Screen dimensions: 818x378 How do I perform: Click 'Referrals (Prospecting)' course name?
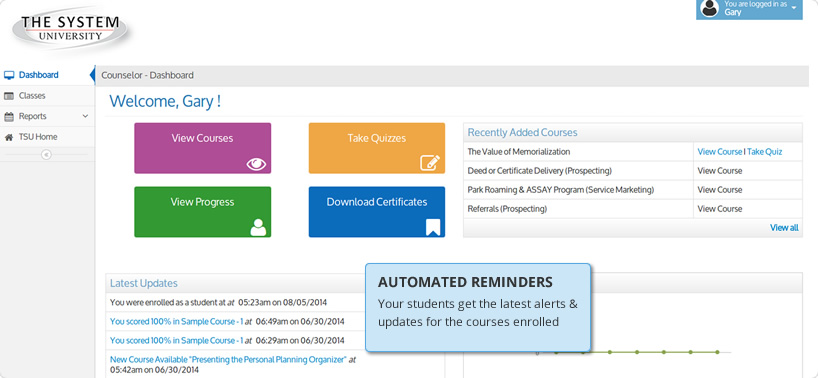[507, 209]
